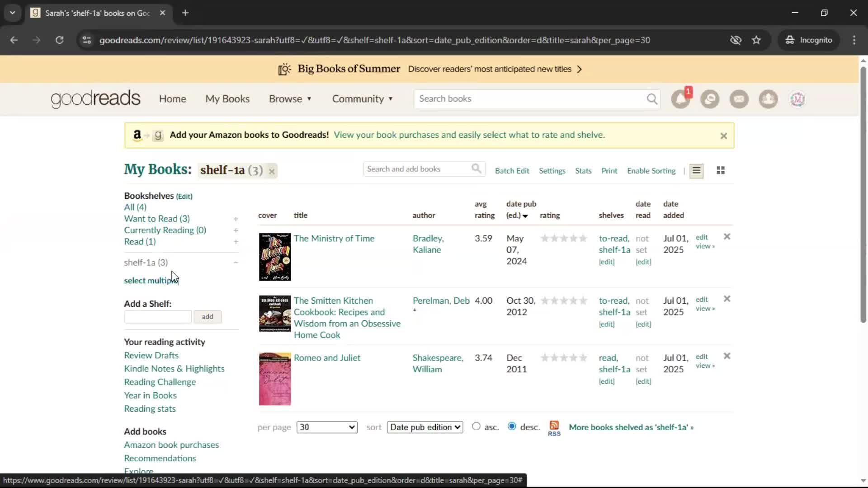This screenshot has width=868, height=488.
Task: Deselect shelf-1a with minus sign
Action: [x=236, y=263]
